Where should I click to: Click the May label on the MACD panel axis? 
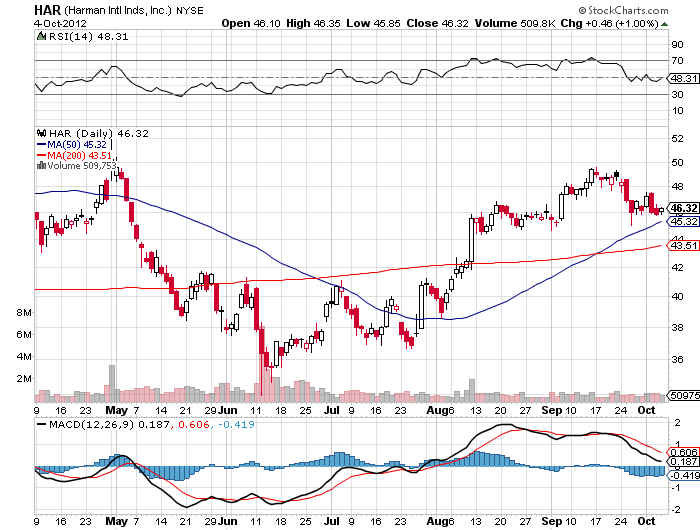[x=117, y=521]
